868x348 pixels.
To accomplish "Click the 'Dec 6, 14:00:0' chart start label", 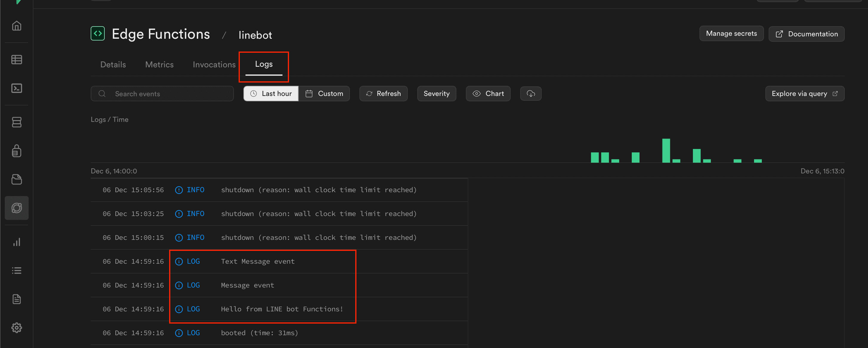I will coord(114,171).
